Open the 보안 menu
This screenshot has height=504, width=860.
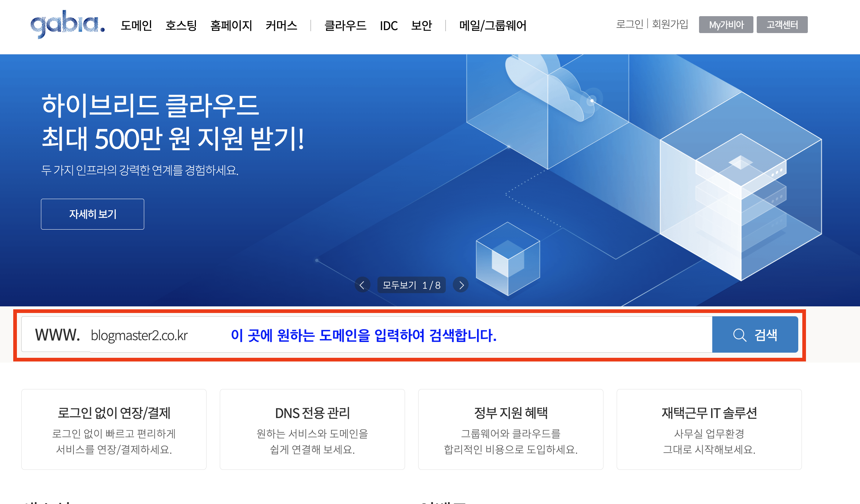point(422,25)
